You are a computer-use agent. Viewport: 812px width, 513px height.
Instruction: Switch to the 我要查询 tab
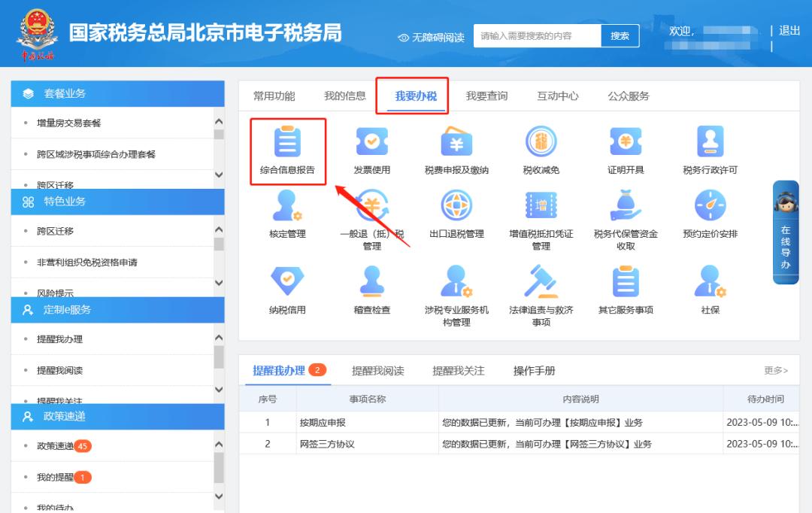tap(486, 96)
